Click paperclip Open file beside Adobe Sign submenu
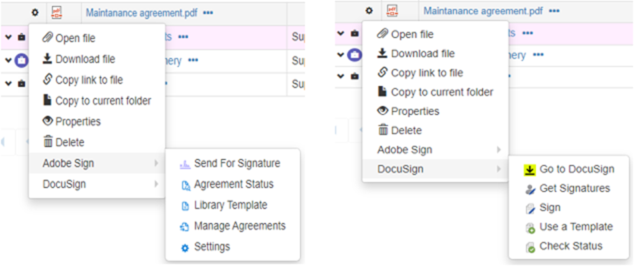This screenshot has width=644, height=276. pos(69,38)
